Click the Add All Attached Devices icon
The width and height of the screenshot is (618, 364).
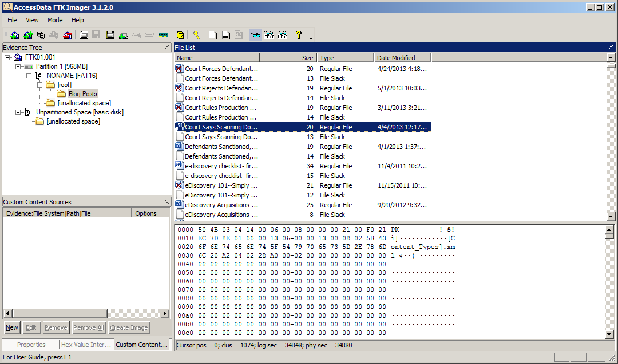coord(27,35)
